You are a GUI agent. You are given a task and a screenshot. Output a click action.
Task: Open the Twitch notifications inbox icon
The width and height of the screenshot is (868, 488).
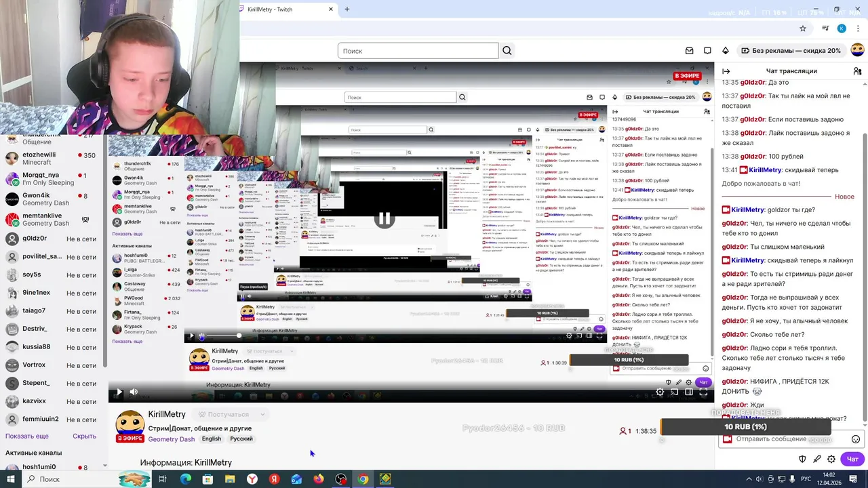[690, 51]
